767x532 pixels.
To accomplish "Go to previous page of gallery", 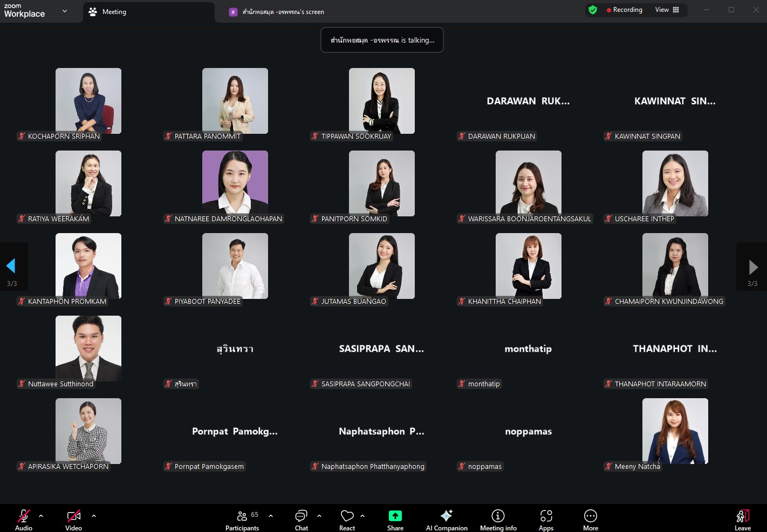I will (11, 266).
